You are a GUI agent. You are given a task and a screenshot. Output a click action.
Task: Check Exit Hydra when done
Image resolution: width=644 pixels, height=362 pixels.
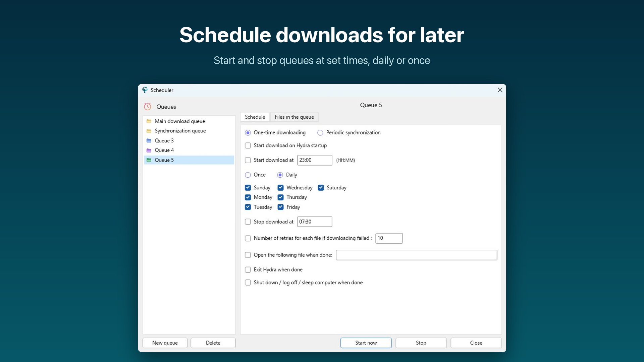pos(248,270)
